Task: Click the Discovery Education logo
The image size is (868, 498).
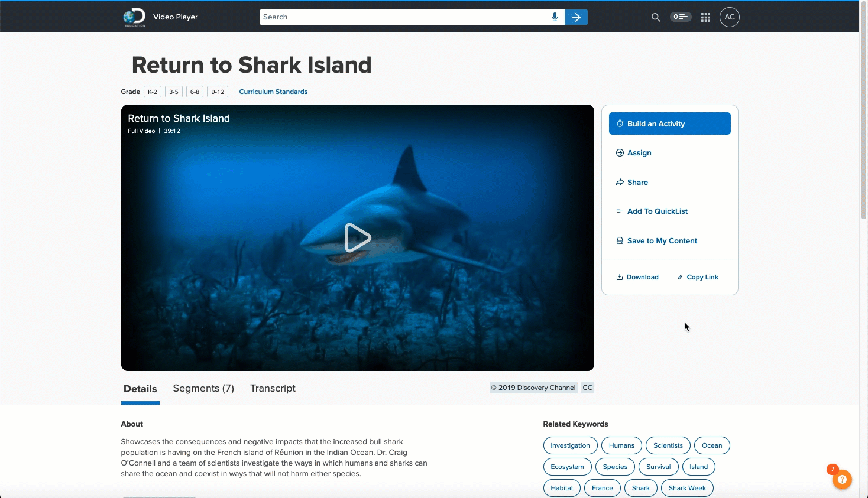Action: pyautogui.click(x=134, y=17)
